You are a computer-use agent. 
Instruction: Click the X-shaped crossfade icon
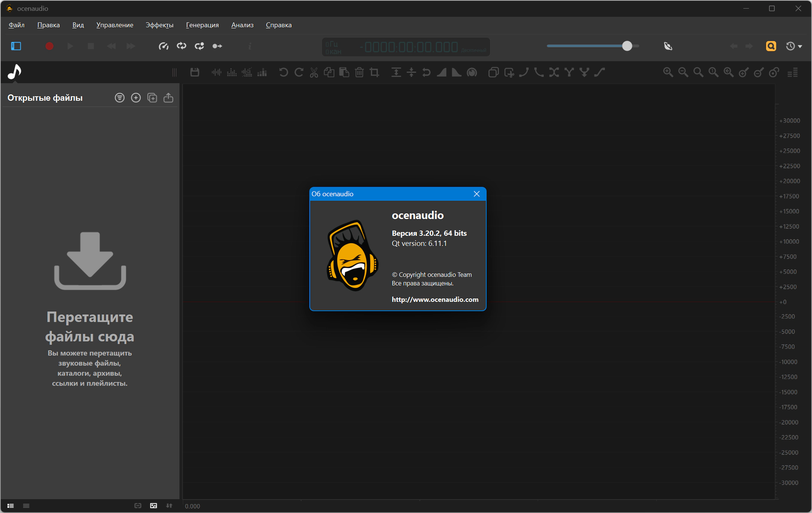554,72
